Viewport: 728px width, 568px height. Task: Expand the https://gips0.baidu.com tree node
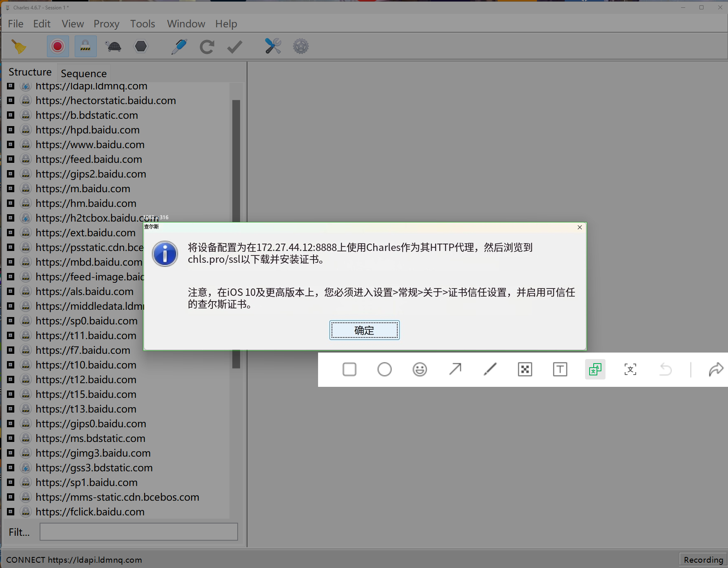pyautogui.click(x=11, y=424)
